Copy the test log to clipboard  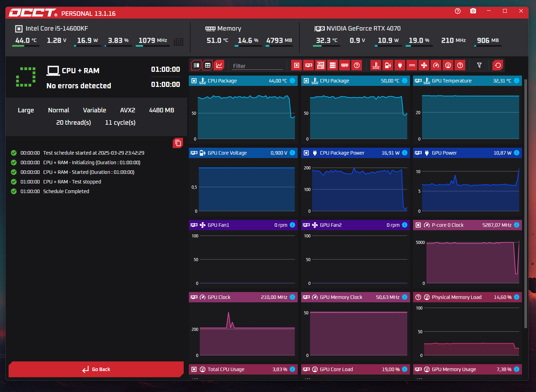178,143
